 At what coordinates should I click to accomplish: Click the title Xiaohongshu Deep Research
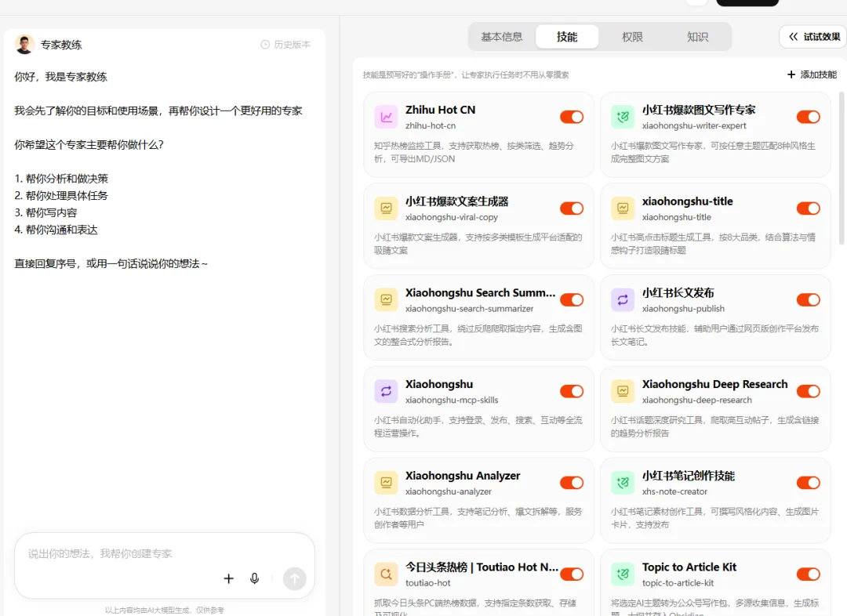[714, 384]
